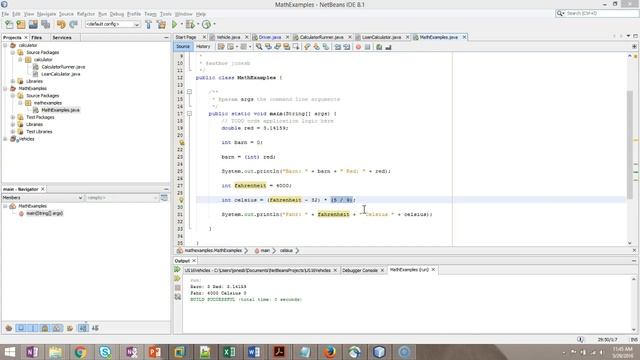Viewport: 640px width, 360px height.
Task: Open the Chrome icon in the taskbar
Action: (80, 352)
